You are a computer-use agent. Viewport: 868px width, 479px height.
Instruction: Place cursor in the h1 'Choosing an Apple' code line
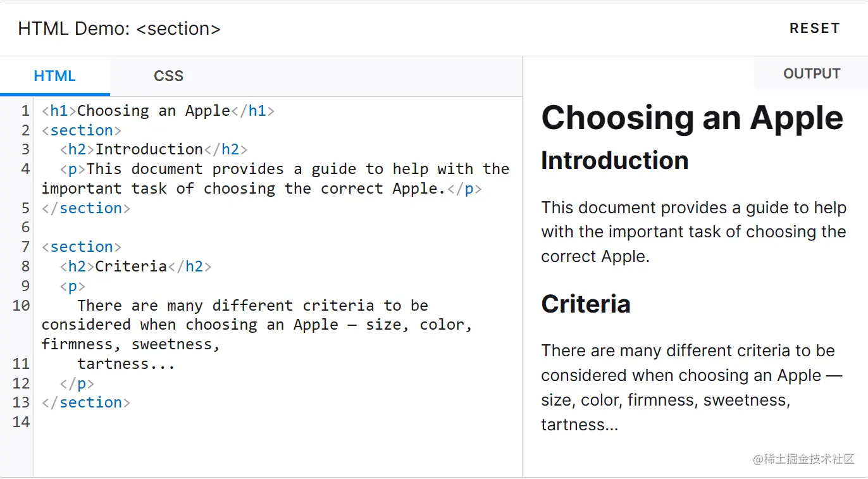tap(158, 111)
